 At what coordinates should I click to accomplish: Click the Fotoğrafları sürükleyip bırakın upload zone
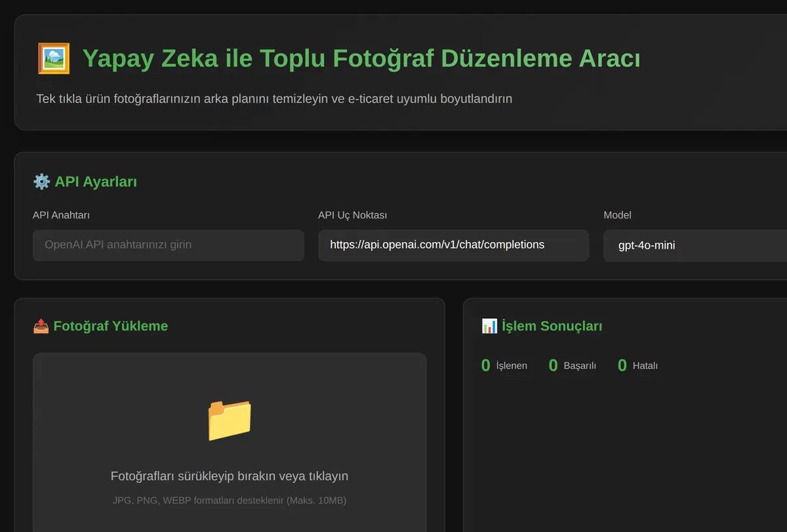230,443
